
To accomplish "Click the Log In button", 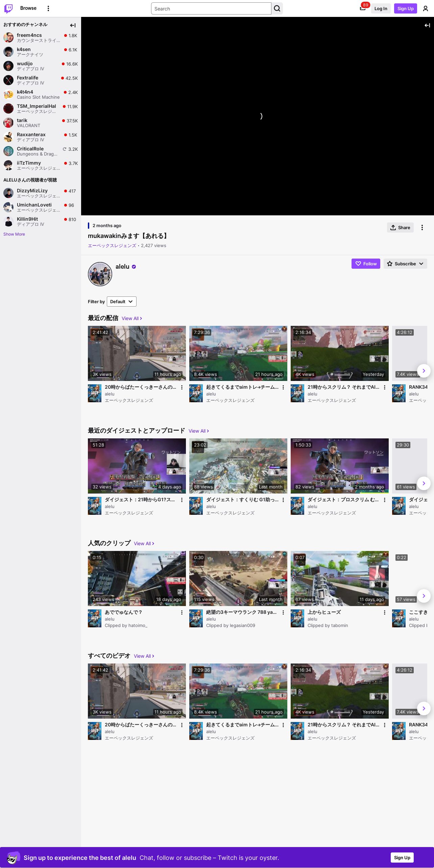I will tap(381, 8).
